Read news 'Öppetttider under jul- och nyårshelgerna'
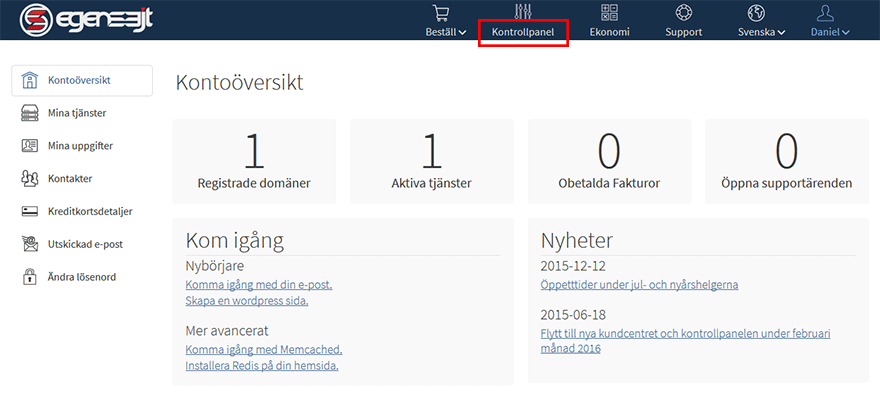 click(639, 285)
